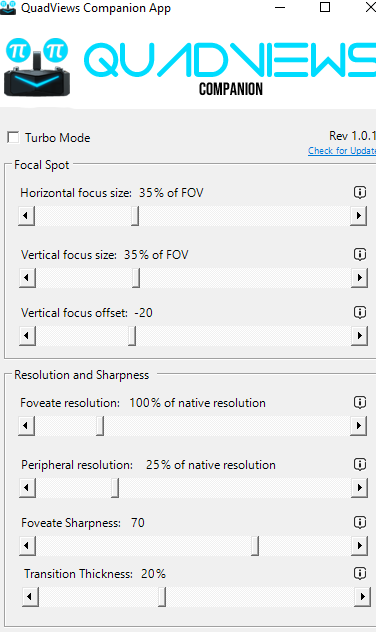Open info icon for Vertical focus size

360,254
